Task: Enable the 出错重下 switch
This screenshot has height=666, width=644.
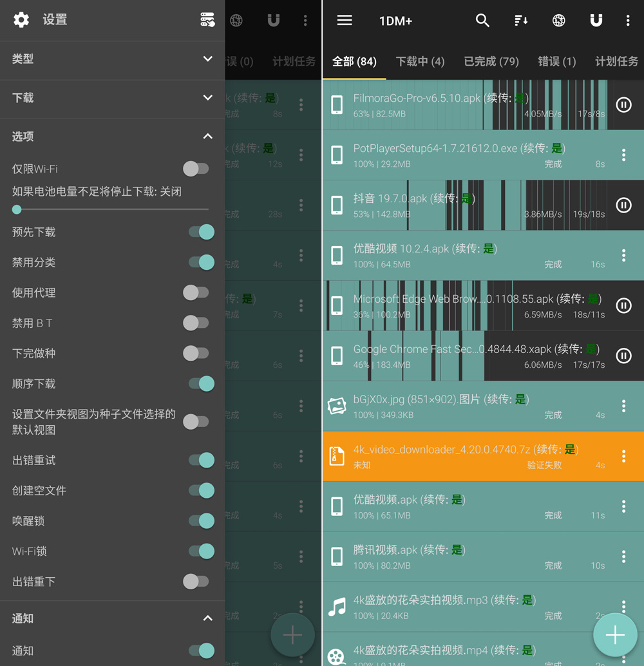Action: pyautogui.click(x=196, y=582)
